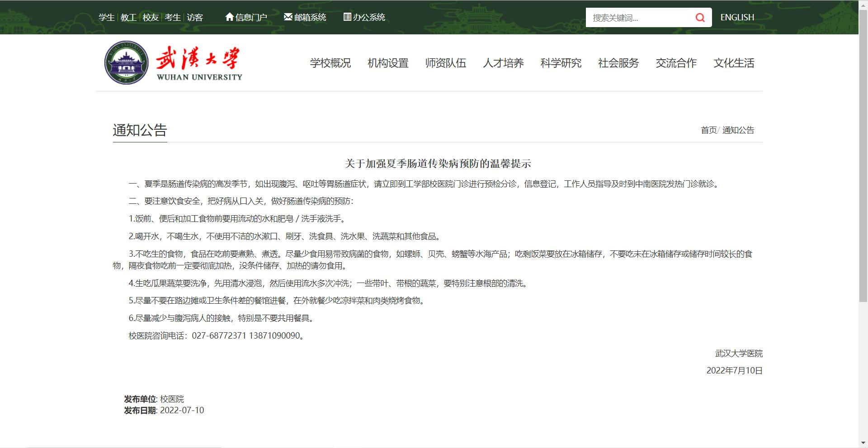Open the 人才培养 navigation menu

504,63
